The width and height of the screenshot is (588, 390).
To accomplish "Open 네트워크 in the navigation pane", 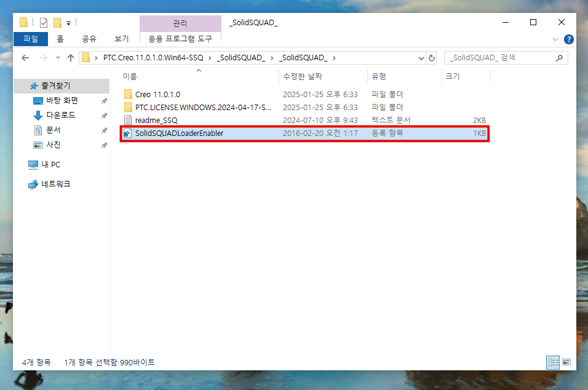I will [56, 184].
